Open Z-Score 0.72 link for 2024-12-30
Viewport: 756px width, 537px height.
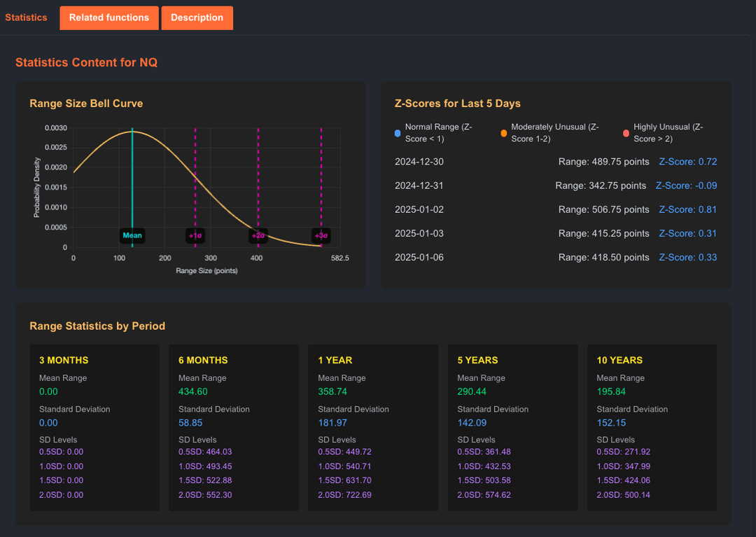click(x=687, y=162)
